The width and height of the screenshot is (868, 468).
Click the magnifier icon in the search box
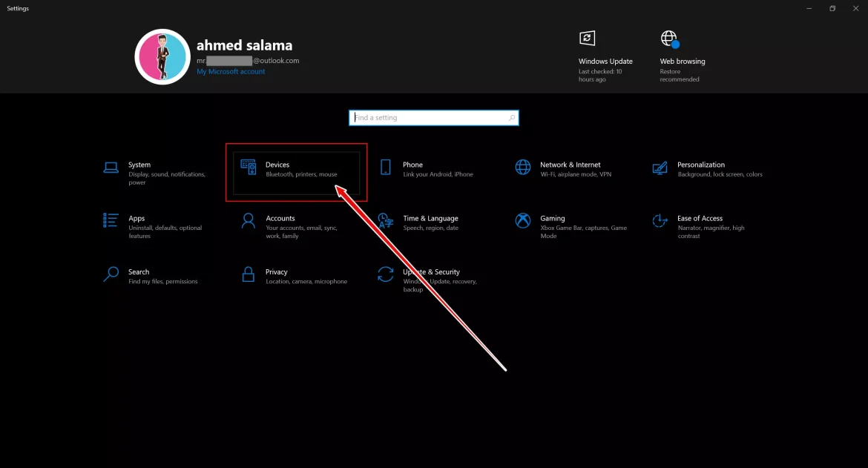(511, 118)
